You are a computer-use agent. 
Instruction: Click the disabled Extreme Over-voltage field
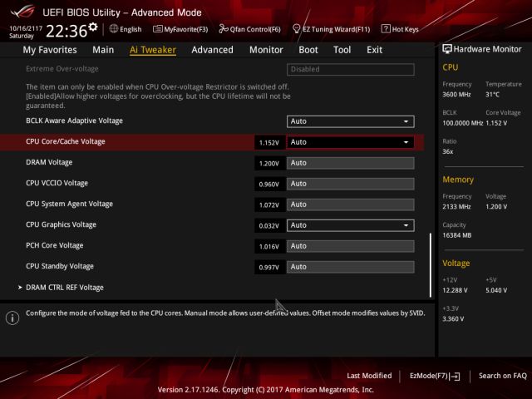tap(351, 69)
